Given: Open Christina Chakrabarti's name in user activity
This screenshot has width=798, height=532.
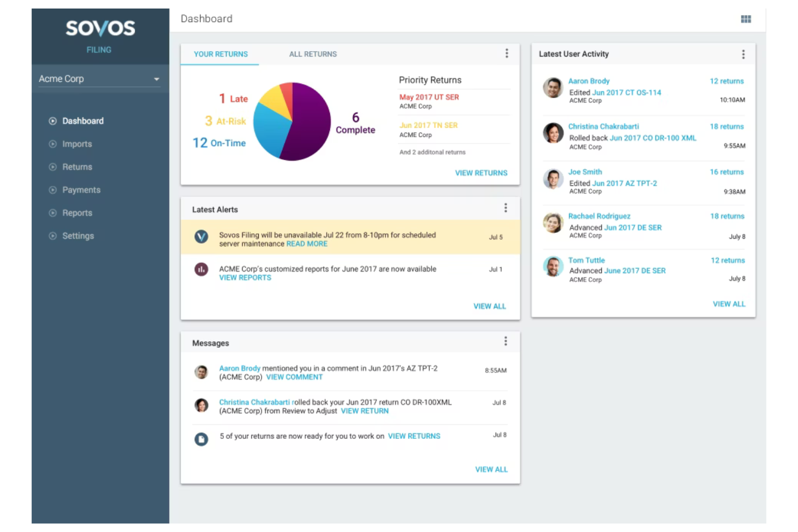Looking at the screenshot, I should pyautogui.click(x=603, y=126).
